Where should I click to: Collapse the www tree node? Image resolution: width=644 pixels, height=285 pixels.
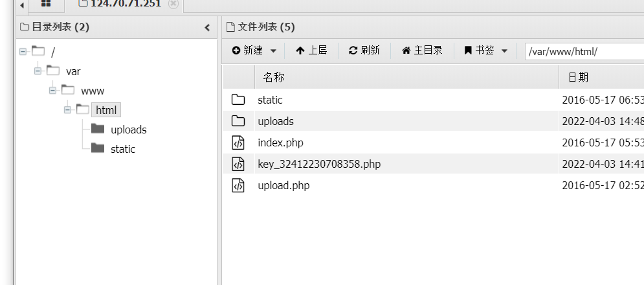coord(52,91)
